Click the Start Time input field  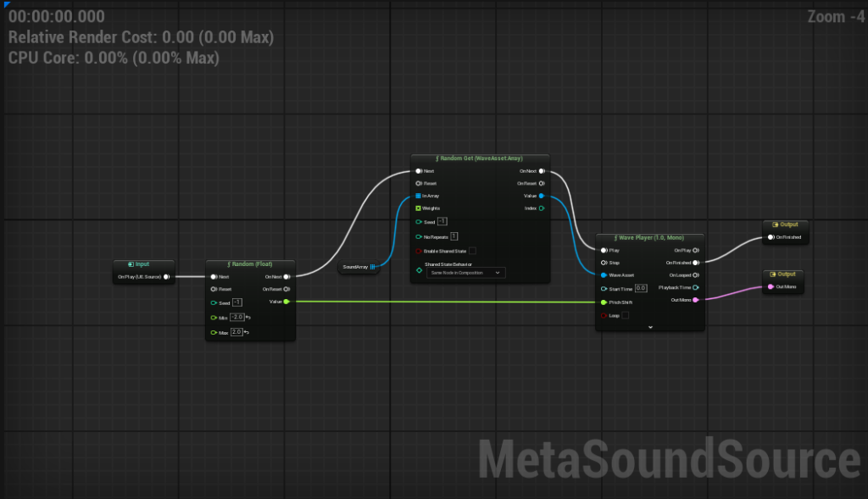641,288
